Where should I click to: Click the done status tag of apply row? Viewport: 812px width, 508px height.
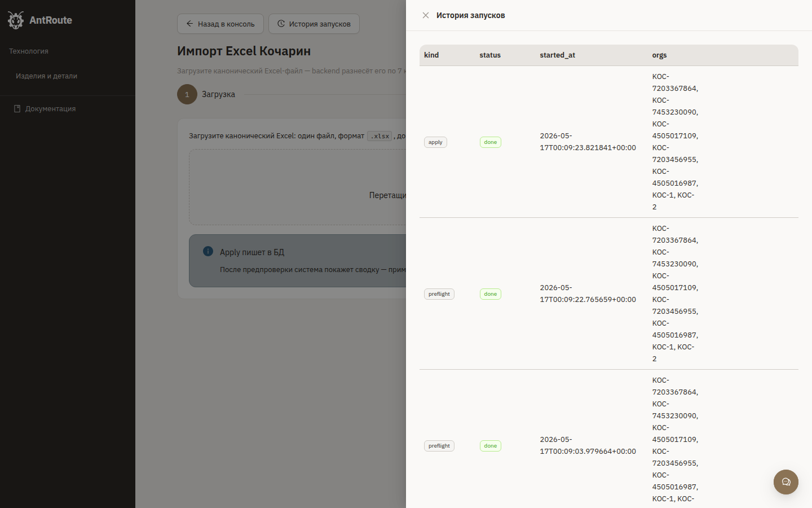(491, 142)
